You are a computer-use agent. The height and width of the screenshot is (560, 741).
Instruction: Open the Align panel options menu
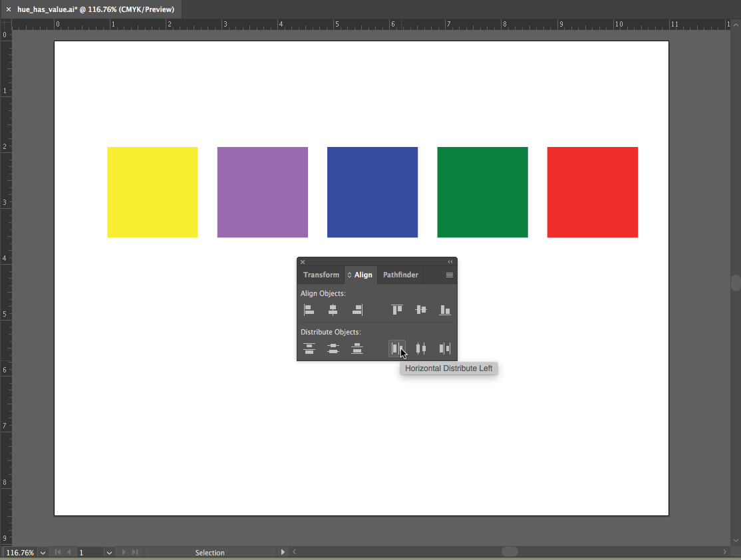[450, 275]
